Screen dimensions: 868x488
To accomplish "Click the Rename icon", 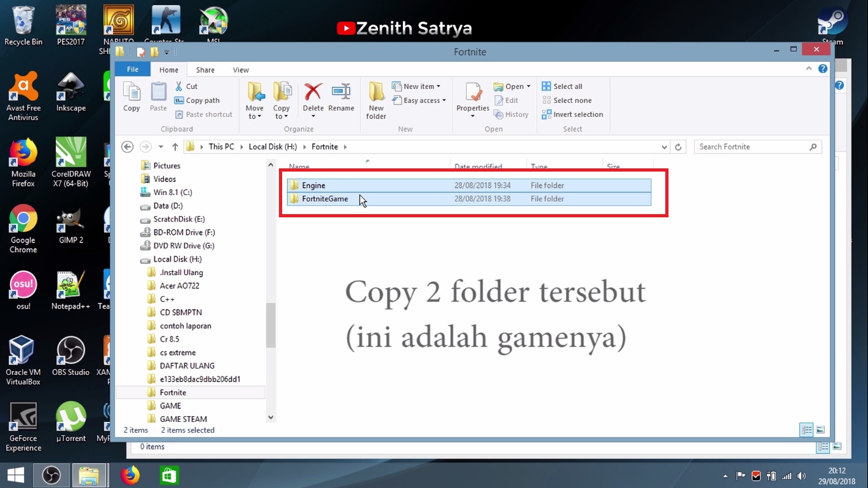I will [x=341, y=97].
